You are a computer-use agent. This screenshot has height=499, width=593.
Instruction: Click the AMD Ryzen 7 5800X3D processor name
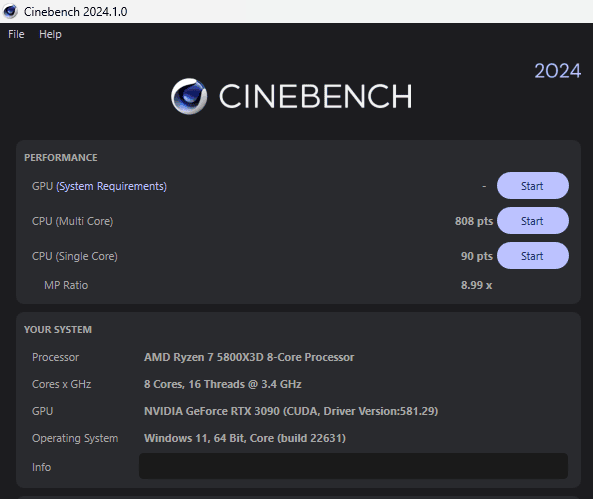click(249, 357)
